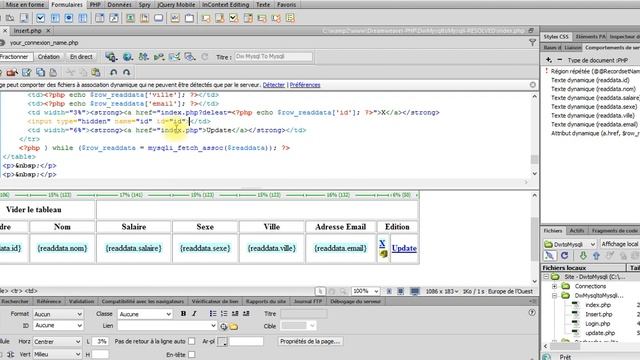Insert Spry validation text field
This screenshot has width=640, height=360.
(x=206, y=18)
